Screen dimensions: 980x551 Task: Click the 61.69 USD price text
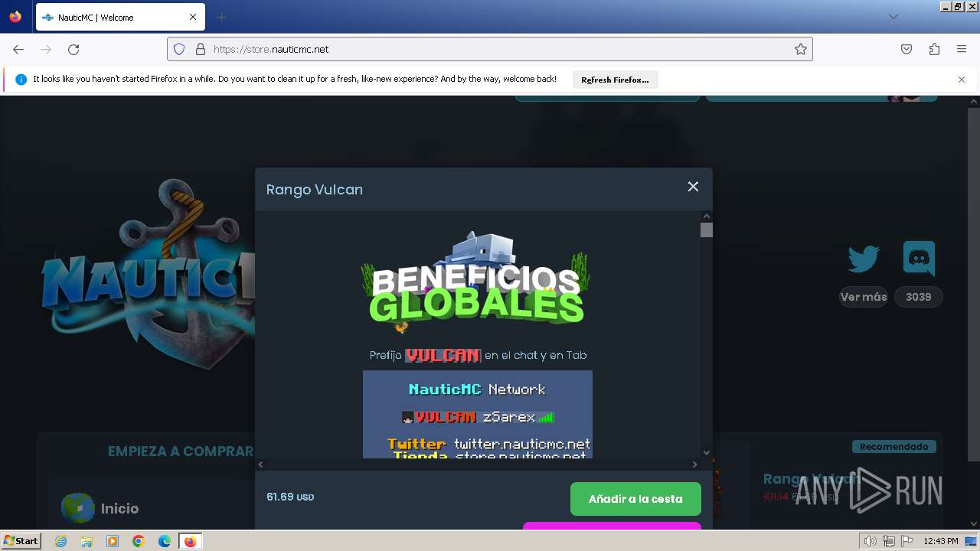[290, 497]
